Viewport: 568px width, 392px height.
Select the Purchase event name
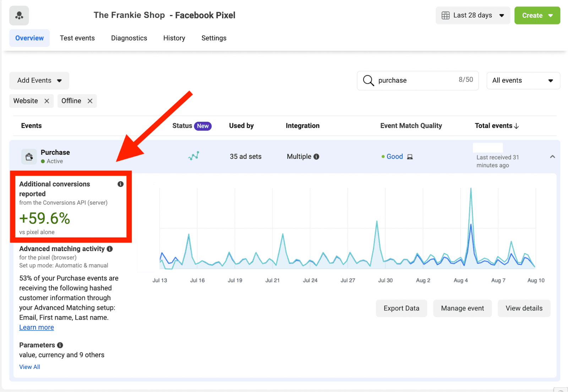click(55, 152)
